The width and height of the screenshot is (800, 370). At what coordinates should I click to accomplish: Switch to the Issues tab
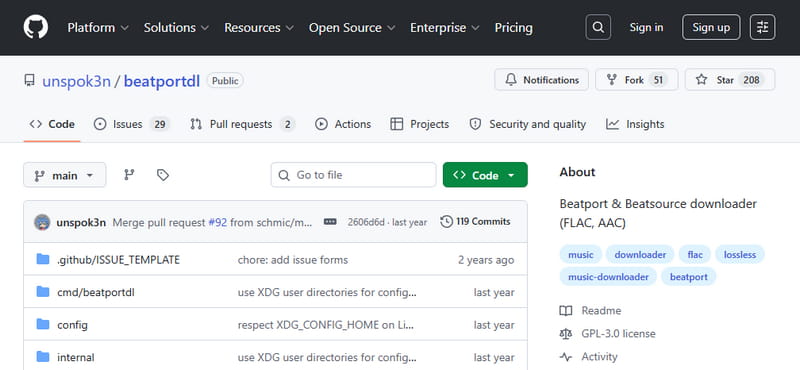click(131, 124)
